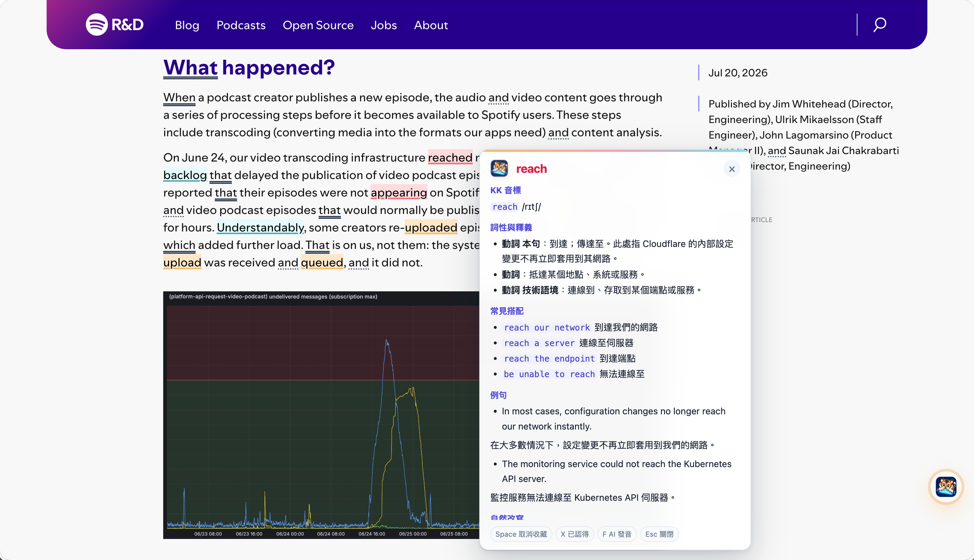
Task: Click the underlined word 'When' in paragraph
Action: pos(179,97)
